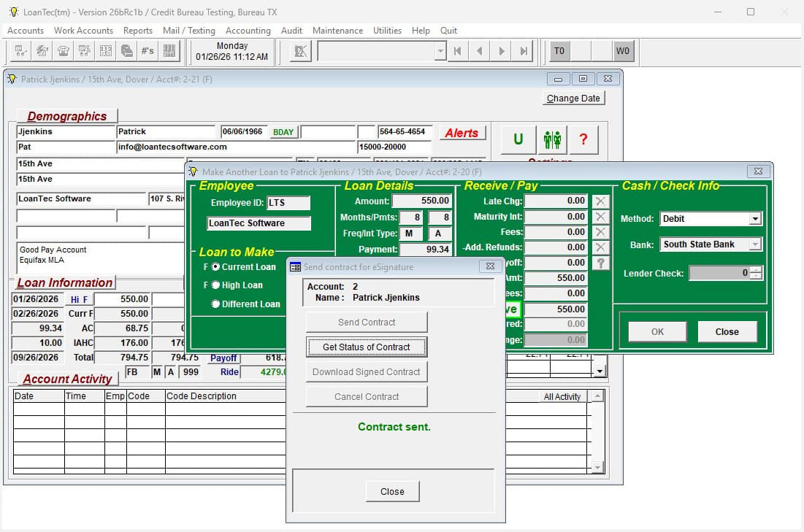Close the eSignature dialog with Close button
Image resolution: width=804 pixels, height=532 pixels.
click(x=392, y=492)
